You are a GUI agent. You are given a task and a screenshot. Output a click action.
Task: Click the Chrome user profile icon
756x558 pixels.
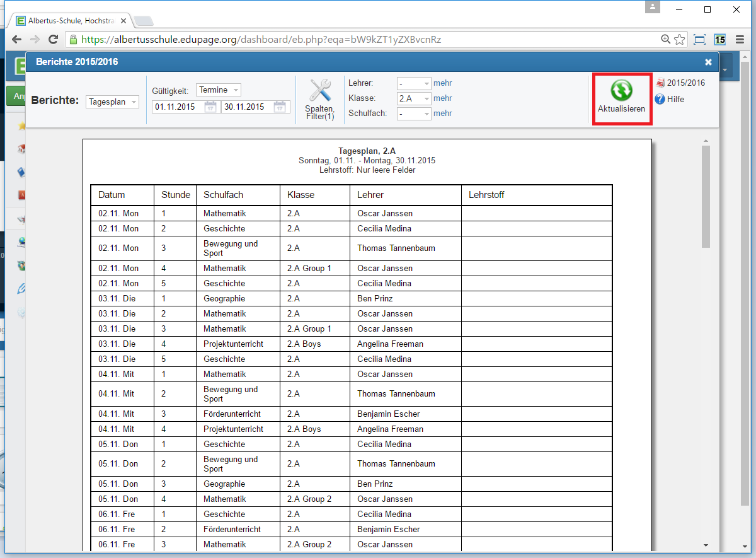tap(653, 7)
